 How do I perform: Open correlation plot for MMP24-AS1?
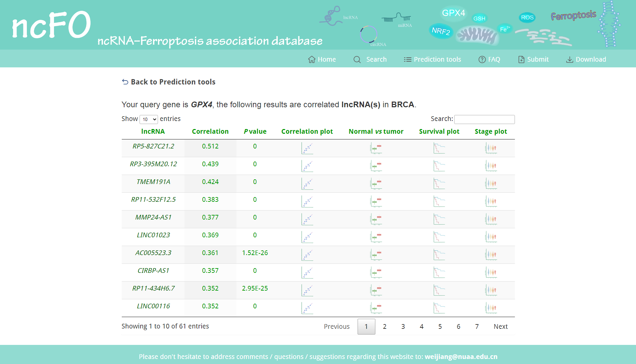[x=307, y=219]
